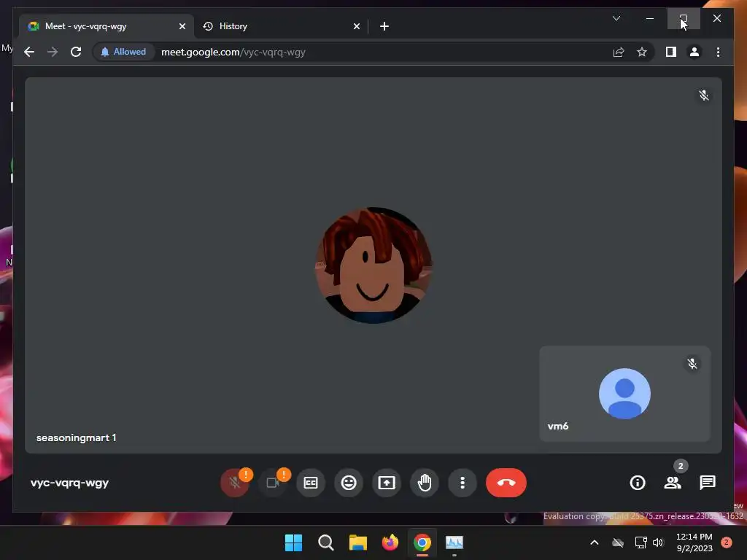Image resolution: width=747 pixels, height=560 pixels.
Task: Open a new browser tab
Action: tap(384, 26)
